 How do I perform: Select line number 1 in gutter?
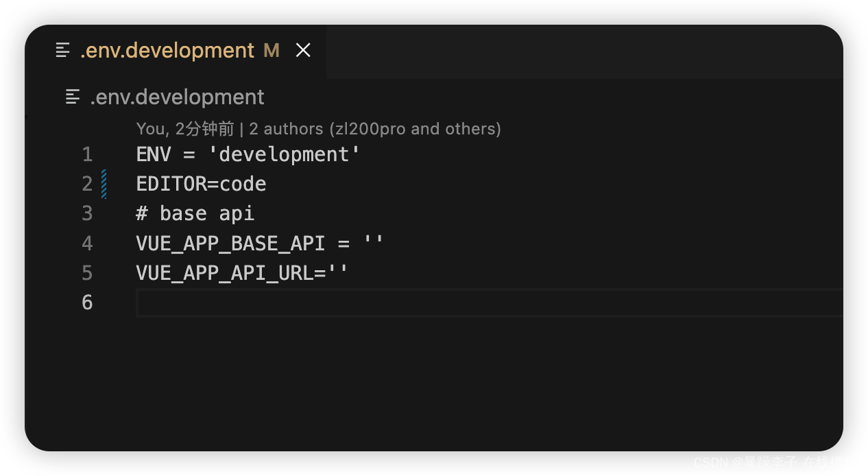pyautogui.click(x=87, y=154)
